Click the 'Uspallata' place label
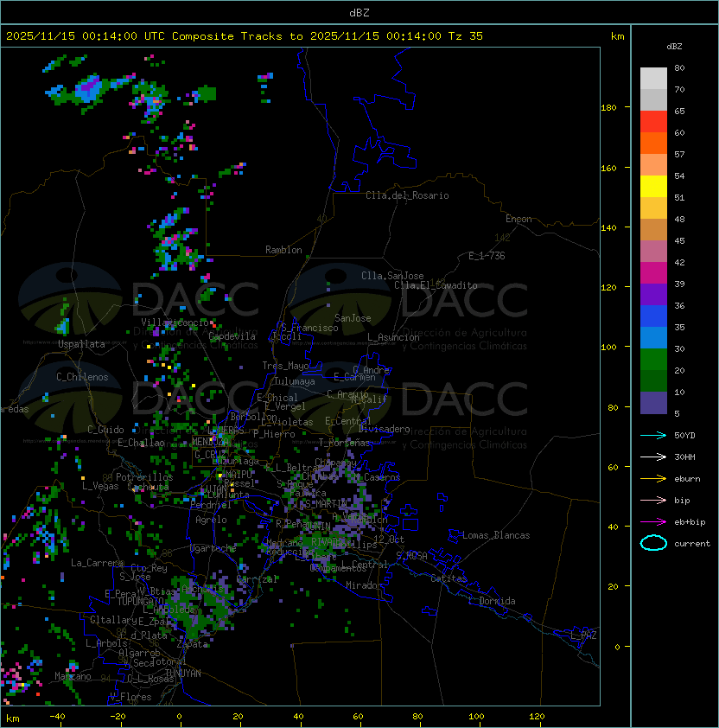719x728 pixels. click(81, 344)
